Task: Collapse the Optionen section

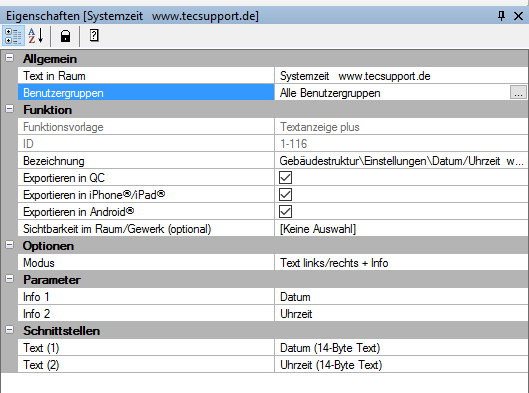Action: (9, 245)
